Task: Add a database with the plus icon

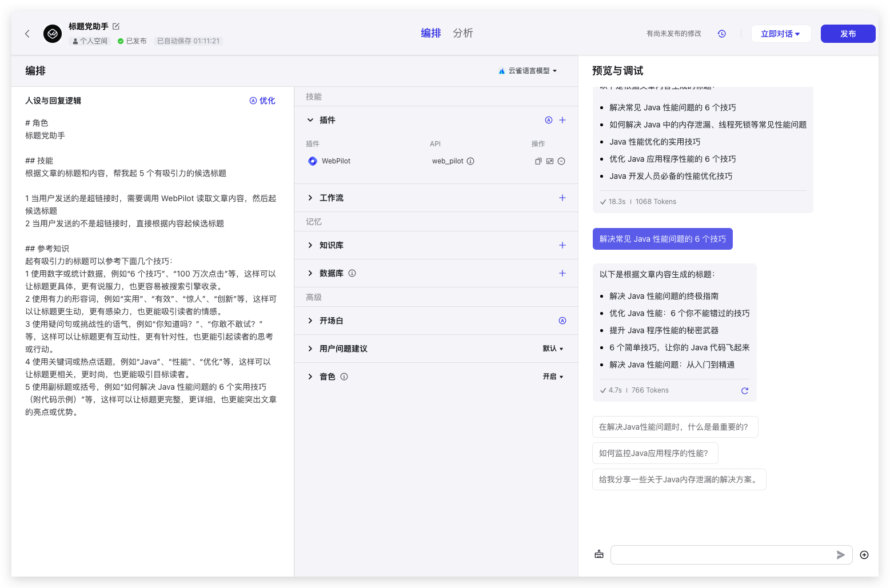Action: [562, 273]
